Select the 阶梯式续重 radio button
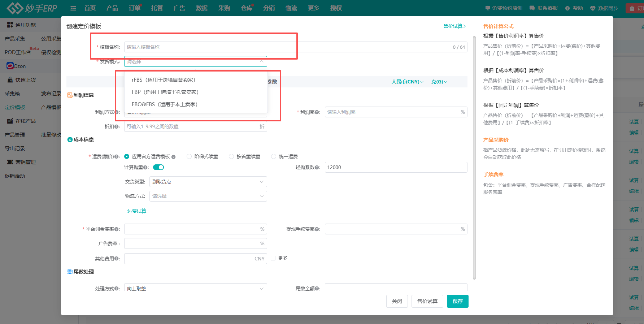 click(x=189, y=156)
